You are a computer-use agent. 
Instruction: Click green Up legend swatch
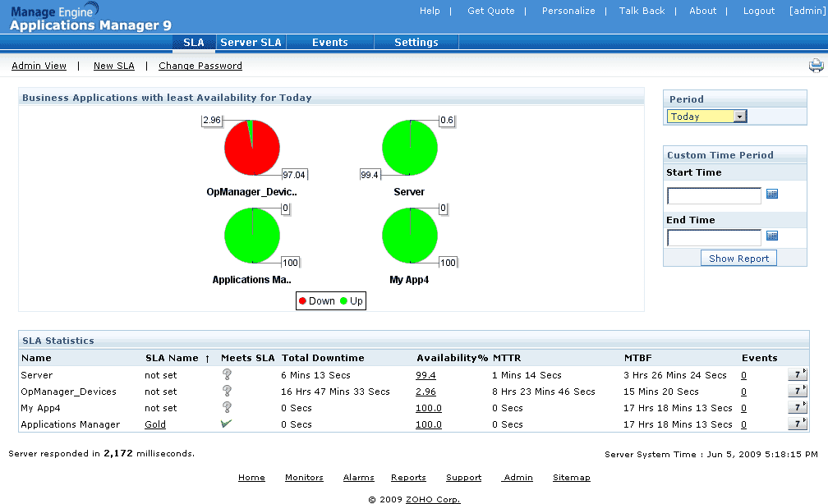343,300
